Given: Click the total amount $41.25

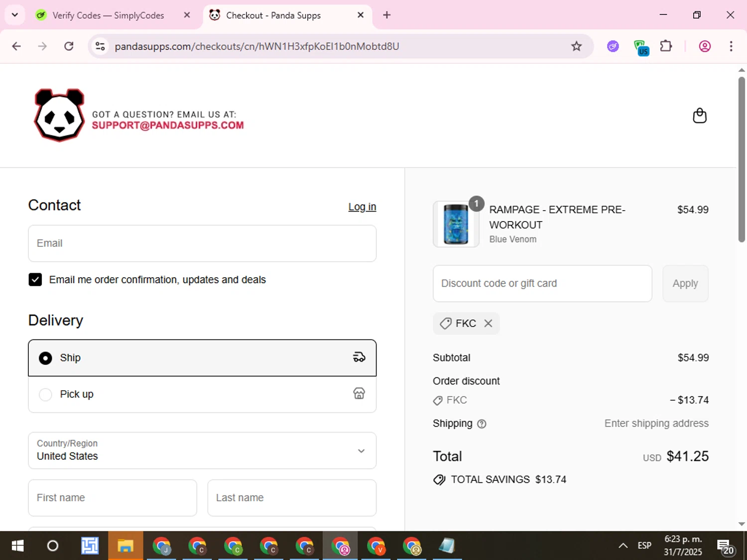Looking at the screenshot, I should coord(687,456).
